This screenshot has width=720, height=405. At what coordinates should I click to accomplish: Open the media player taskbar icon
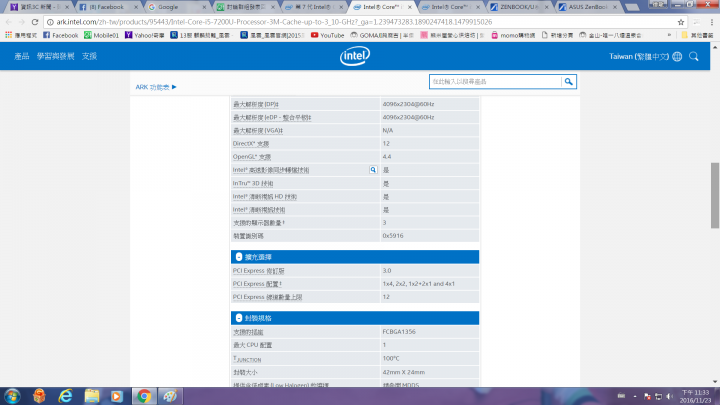pyautogui.click(x=117, y=396)
